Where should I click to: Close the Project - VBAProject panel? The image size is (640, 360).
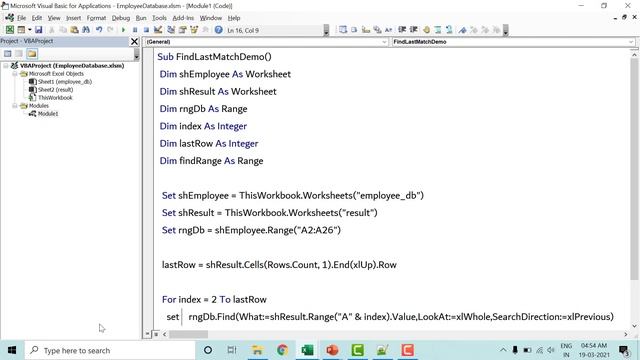coord(134,41)
